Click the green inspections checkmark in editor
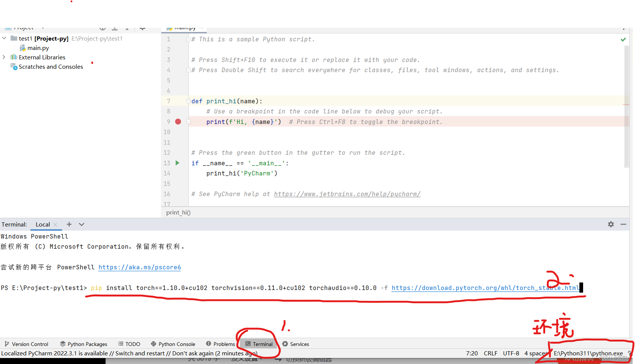Viewport: 635px width, 364px height. 623,39
